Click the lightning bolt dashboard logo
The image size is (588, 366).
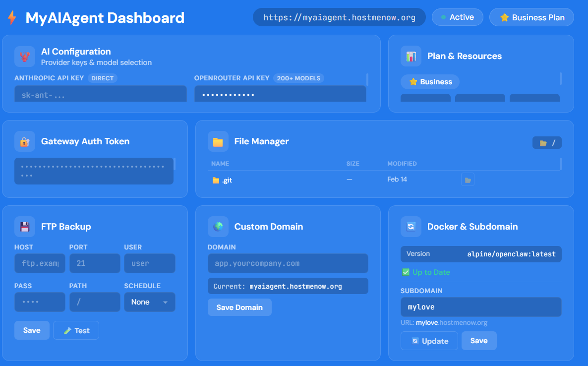[x=11, y=17]
